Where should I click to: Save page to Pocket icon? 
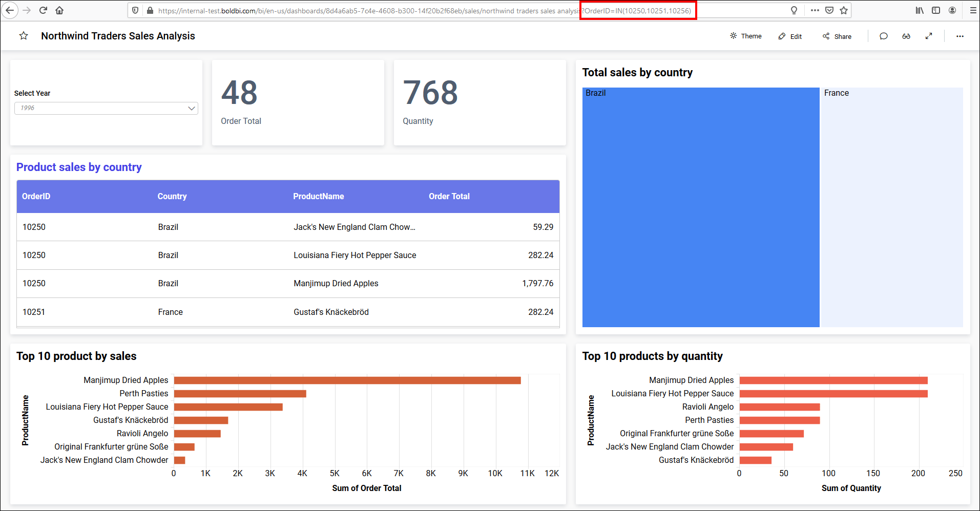pos(829,10)
